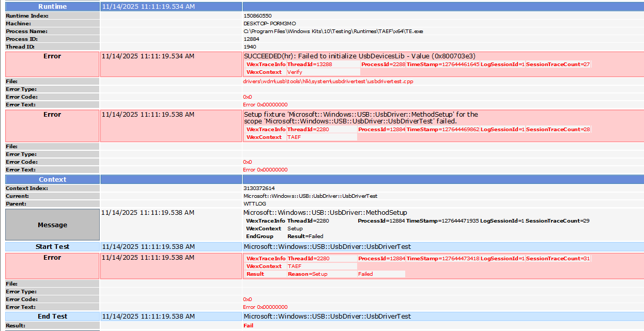Click the red 'Fail' result value
Viewport: 644px width, 331px height.
(x=248, y=326)
